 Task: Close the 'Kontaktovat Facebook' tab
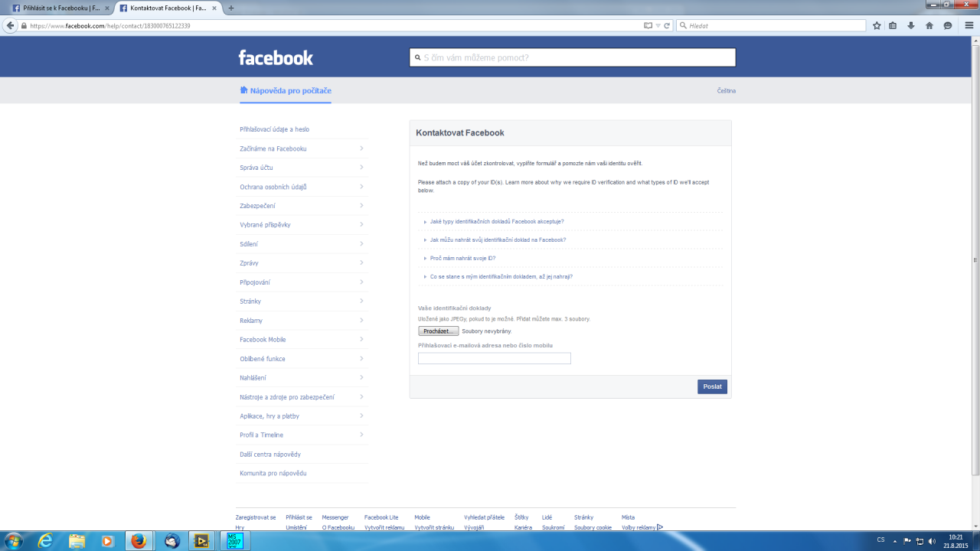pyautogui.click(x=214, y=8)
